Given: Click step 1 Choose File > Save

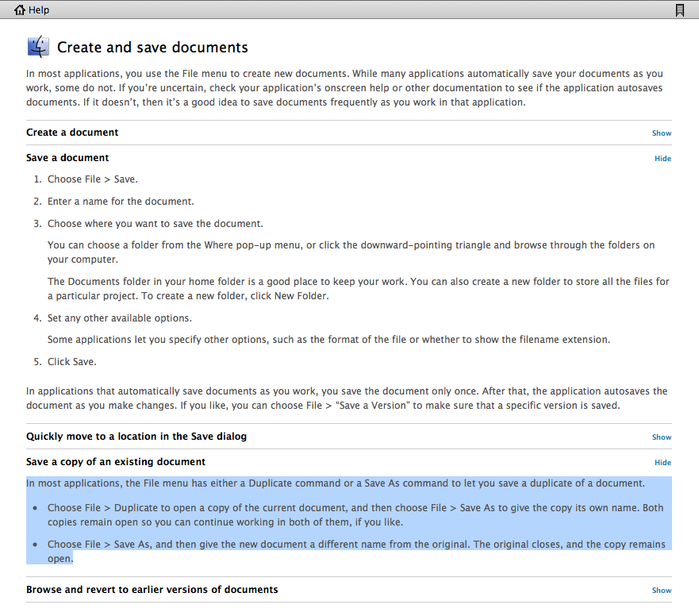Looking at the screenshot, I should point(93,179).
